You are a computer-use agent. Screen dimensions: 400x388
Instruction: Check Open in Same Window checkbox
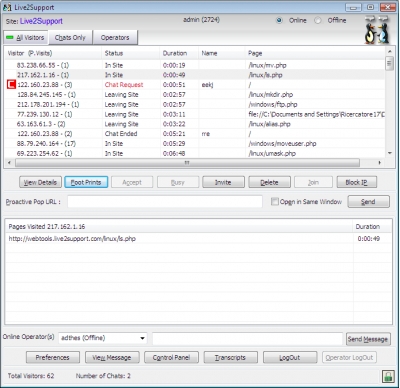[x=275, y=201]
